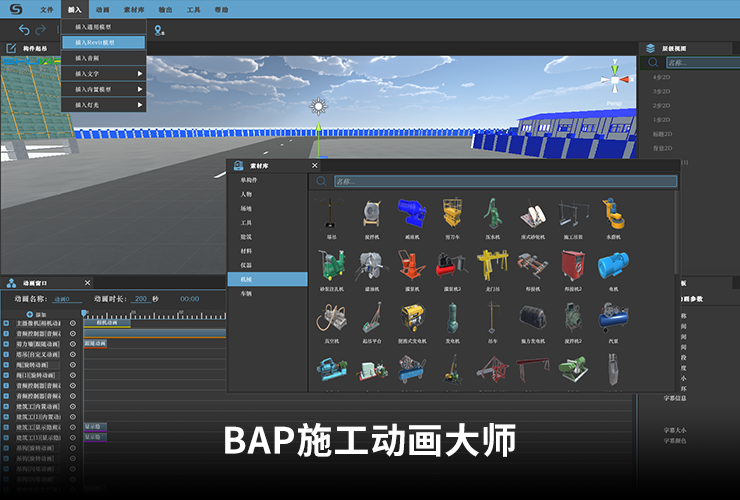
Task: Open the 文件 menu
Action: pyautogui.click(x=46, y=9)
